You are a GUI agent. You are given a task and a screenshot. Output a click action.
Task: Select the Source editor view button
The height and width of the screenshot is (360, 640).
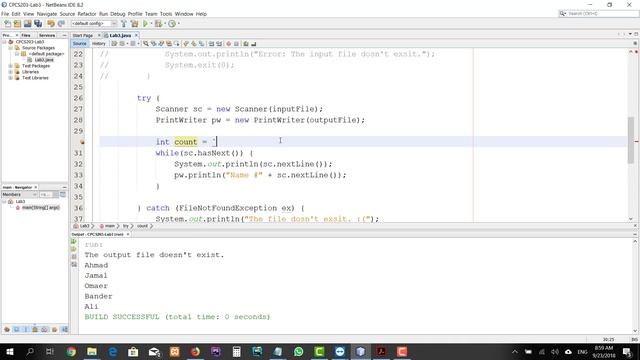pyautogui.click(x=80, y=44)
